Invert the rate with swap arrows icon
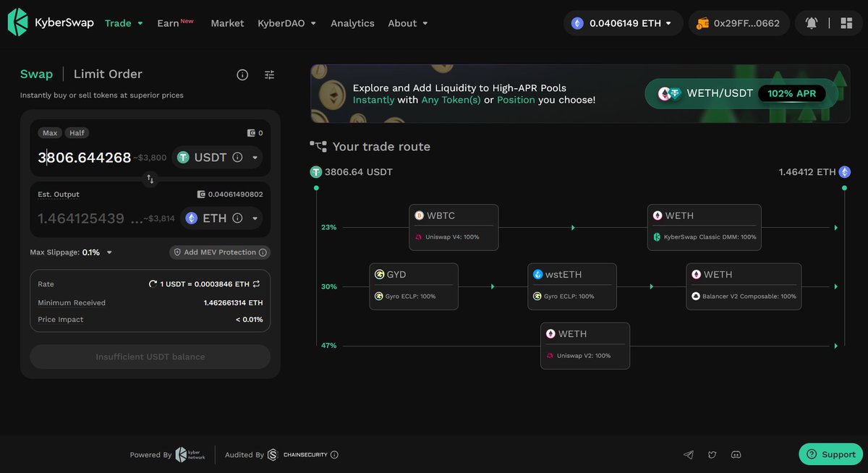The image size is (868, 473). [x=256, y=284]
